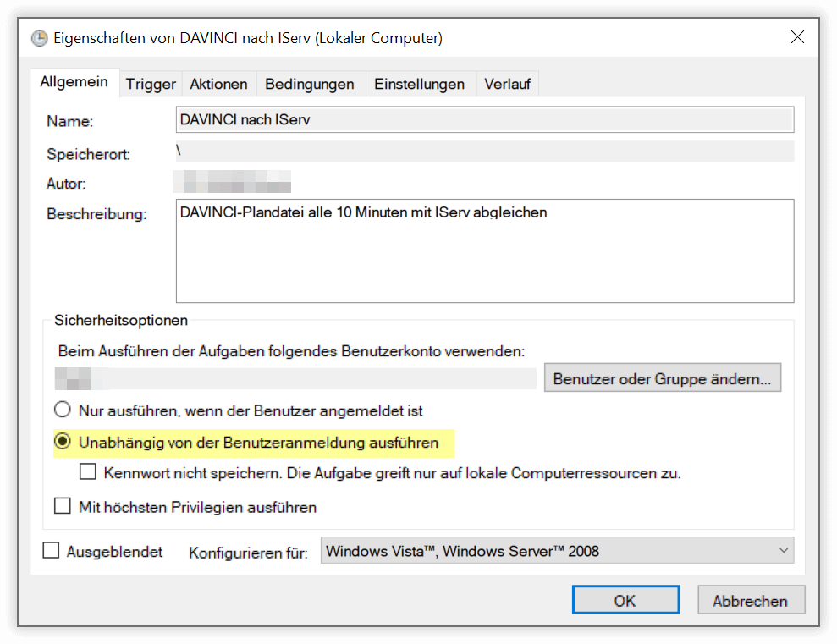This screenshot has height=644, width=837.
Task: Select the Allgemein tab
Action: (x=74, y=81)
